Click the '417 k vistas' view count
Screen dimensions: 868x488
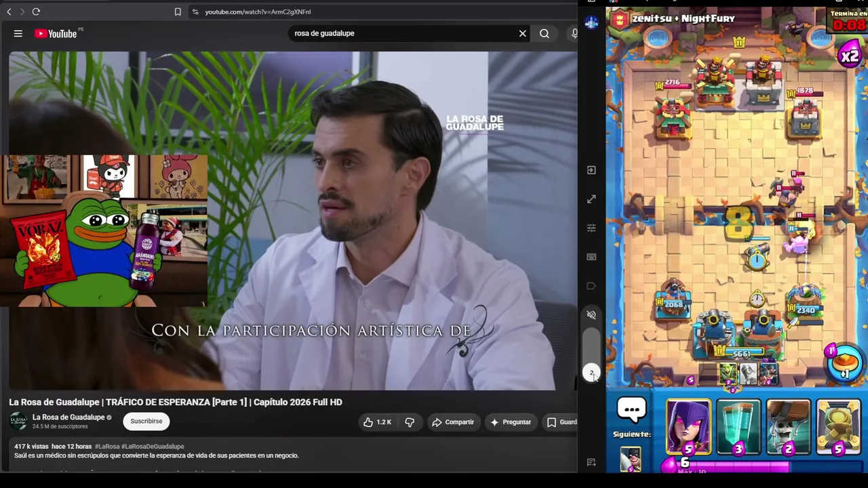(31, 447)
